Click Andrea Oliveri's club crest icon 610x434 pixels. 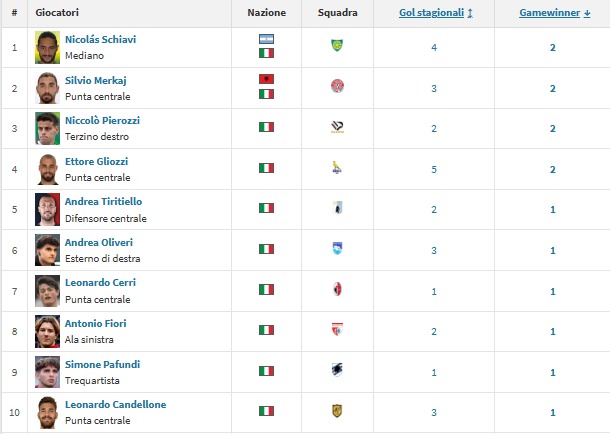337,249
